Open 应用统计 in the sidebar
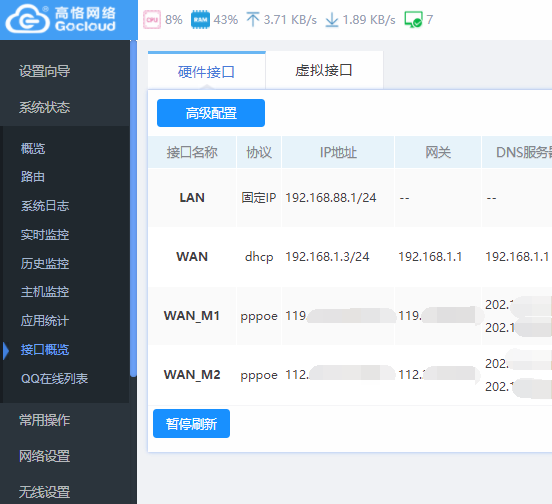The height and width of the screenshot is (504, 552). click(45, 321)
